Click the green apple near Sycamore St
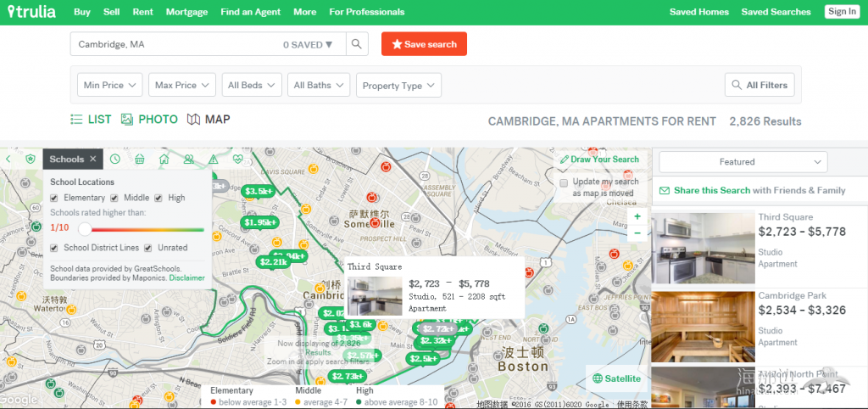The image size is (868, 409). click(36, 226)
